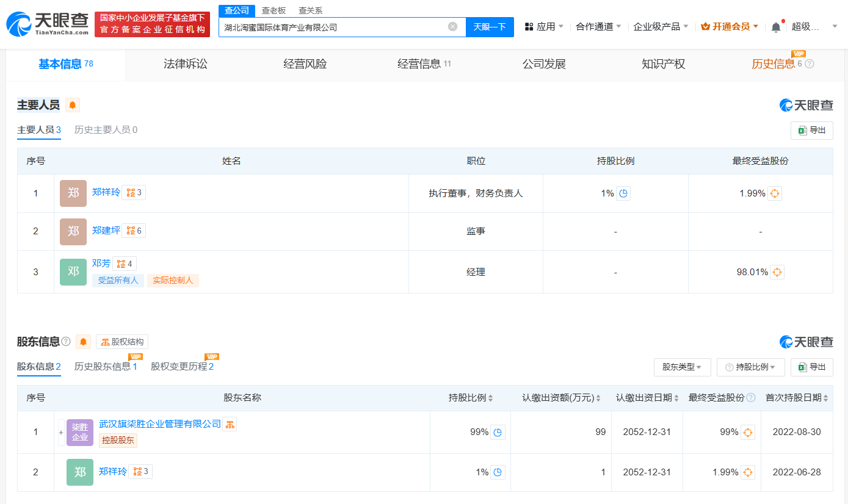
Task: Switch to the 查老板 search tab
Action: tap(271, 10)
